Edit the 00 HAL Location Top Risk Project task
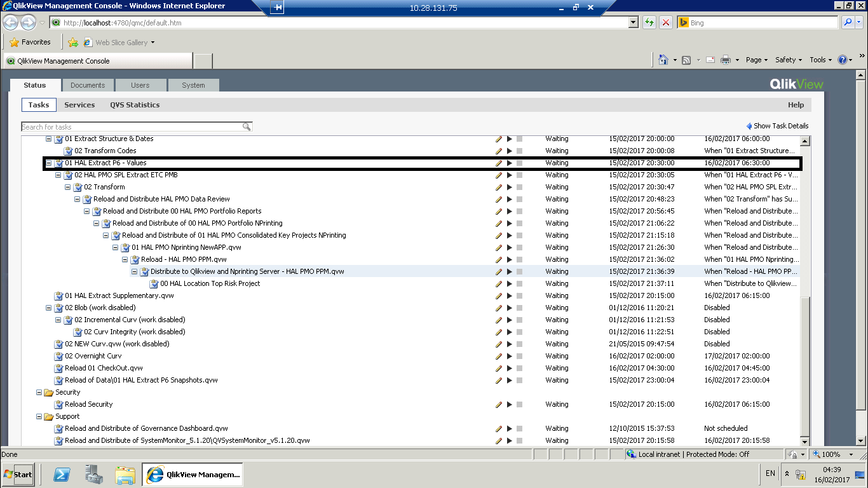This screenshot has width=868, height=488. [x=499, y=283]
